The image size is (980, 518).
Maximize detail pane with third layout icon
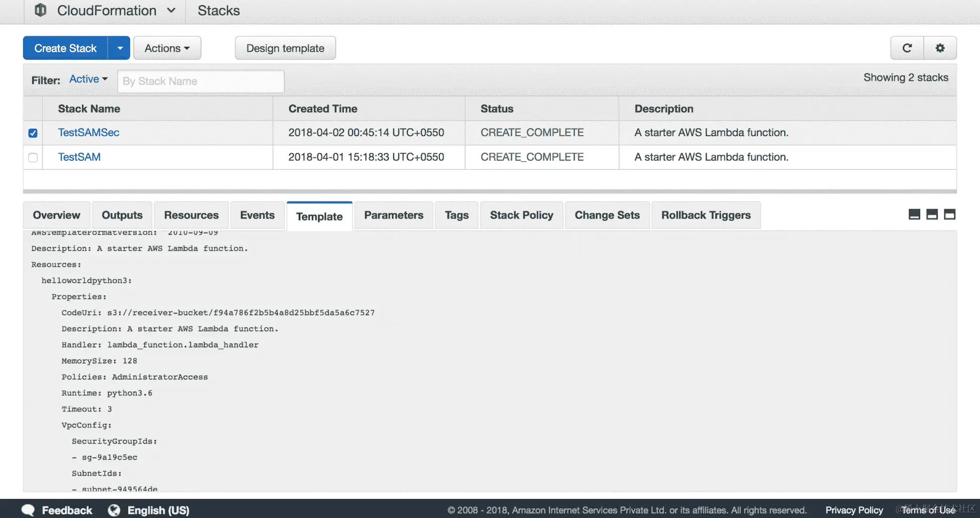[950, 215]
